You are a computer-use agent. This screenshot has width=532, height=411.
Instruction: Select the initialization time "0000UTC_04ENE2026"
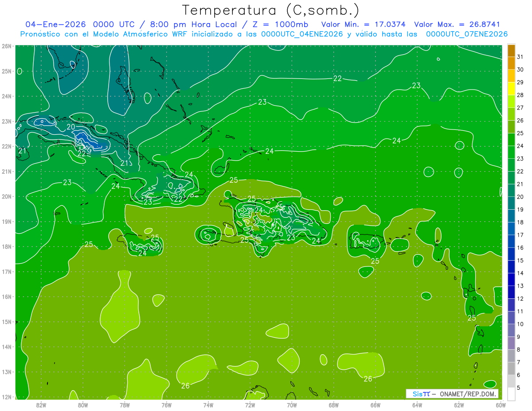point(302,34)
